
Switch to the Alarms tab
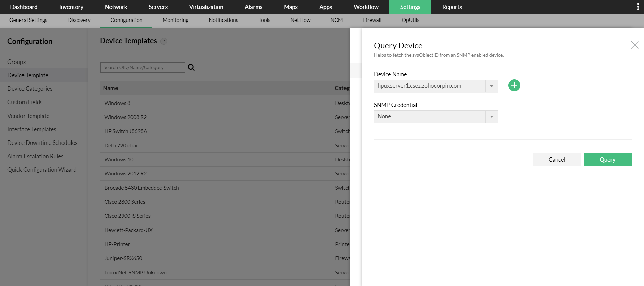[254, 7]
